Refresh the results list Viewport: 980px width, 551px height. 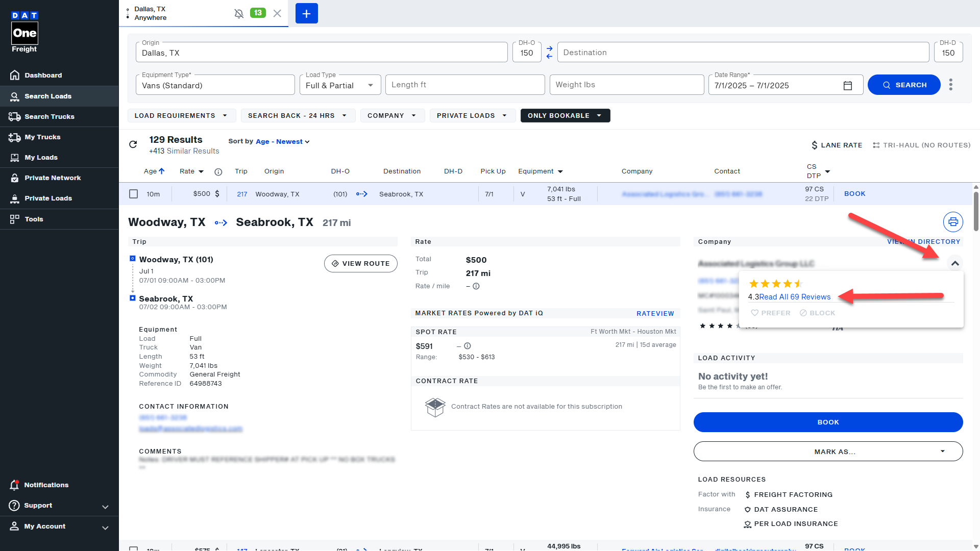[x=133, y=144]
